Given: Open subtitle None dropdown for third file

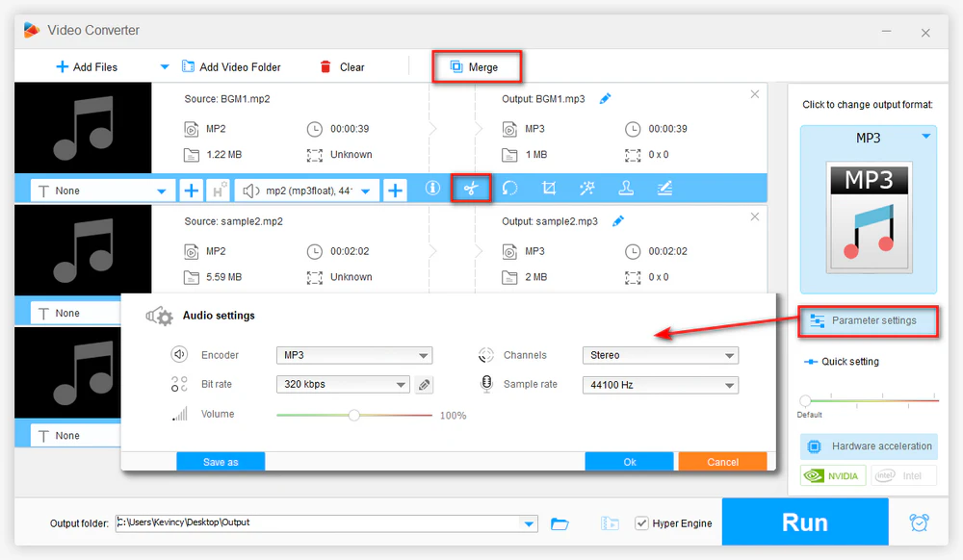Looking at the screenshot, I should (76, 436).
